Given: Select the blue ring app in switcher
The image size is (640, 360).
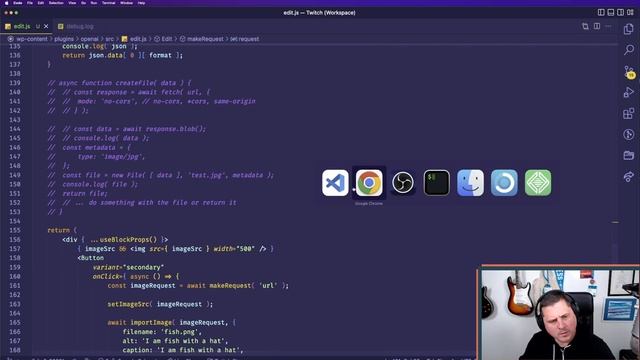Looking at the screenshot, I should point(504,183).
